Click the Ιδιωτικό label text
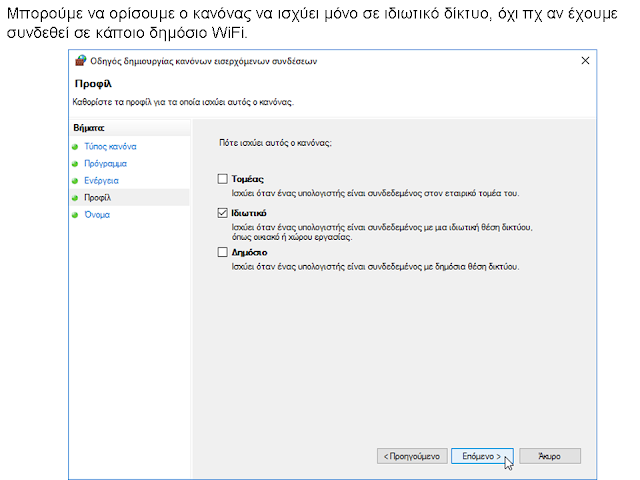Viewport: 640px width, 480px height. (x=249, y=213)
